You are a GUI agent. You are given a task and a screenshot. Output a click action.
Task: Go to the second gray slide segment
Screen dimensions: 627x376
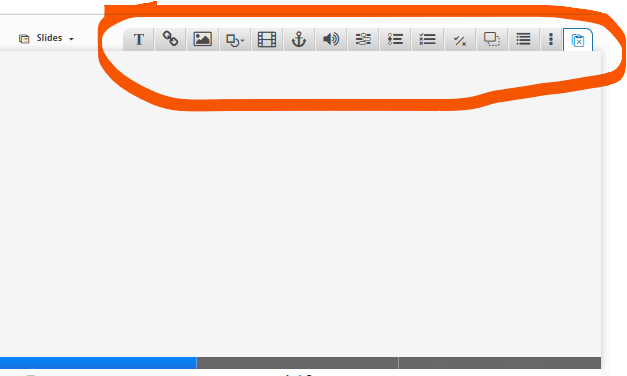[298, 363]
